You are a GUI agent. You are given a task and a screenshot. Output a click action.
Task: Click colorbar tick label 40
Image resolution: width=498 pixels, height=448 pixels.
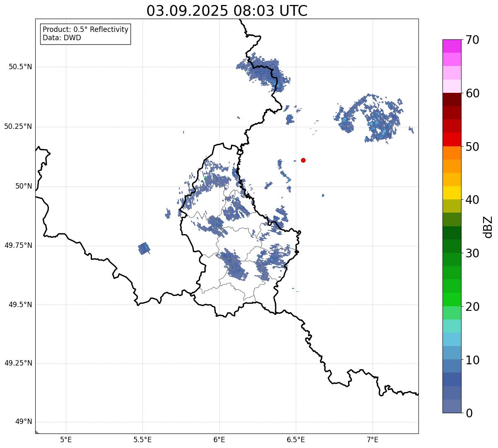(472, 200)
